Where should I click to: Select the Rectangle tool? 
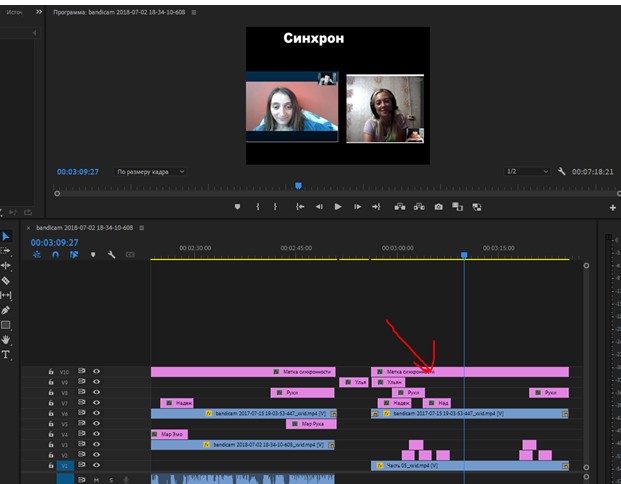point(6,325)
